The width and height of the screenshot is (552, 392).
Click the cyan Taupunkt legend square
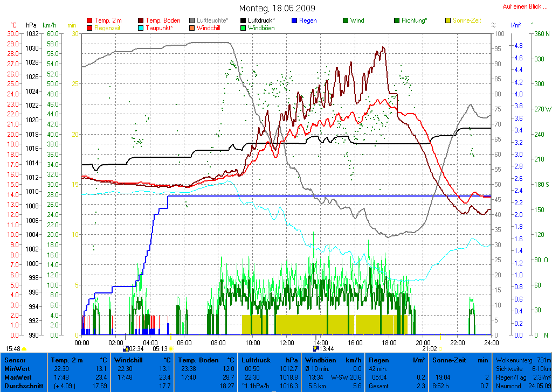[141, 28]
